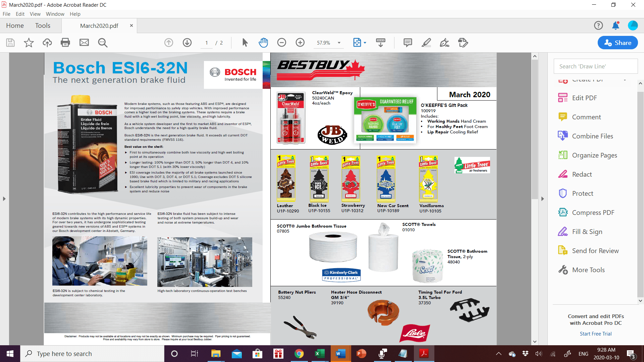Open Organize Pages tool
Screen dimensions: 644x362
[x=594, y=155]
